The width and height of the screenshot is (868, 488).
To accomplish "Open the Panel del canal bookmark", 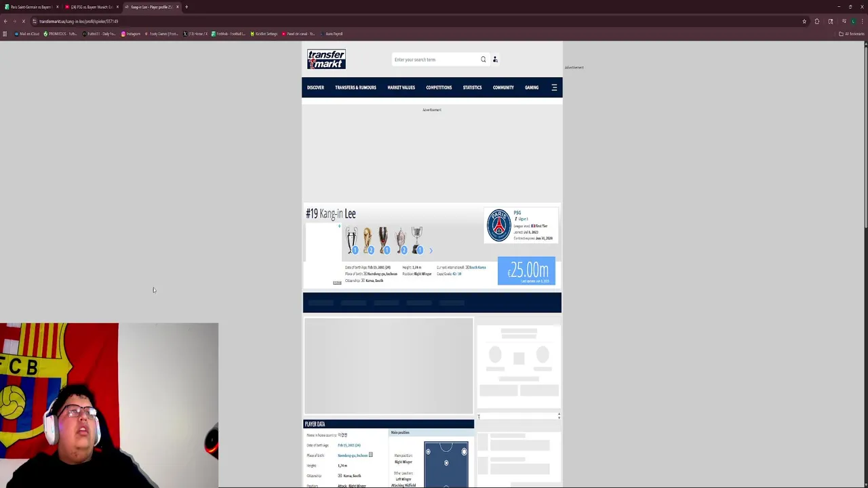I will (x=298, y=34).
